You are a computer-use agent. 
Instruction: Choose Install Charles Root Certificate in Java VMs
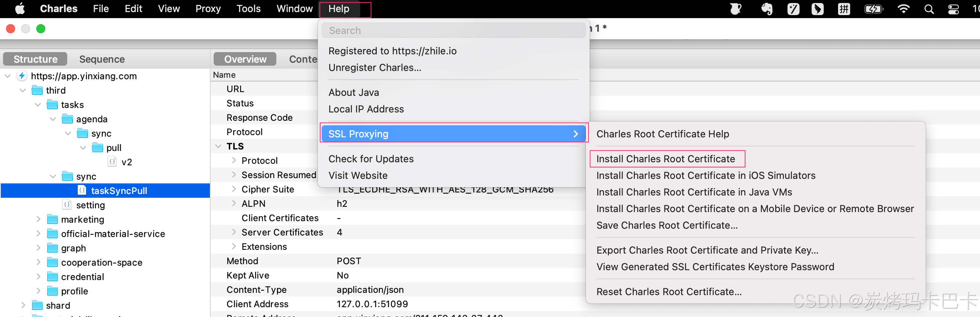(694, 192)
